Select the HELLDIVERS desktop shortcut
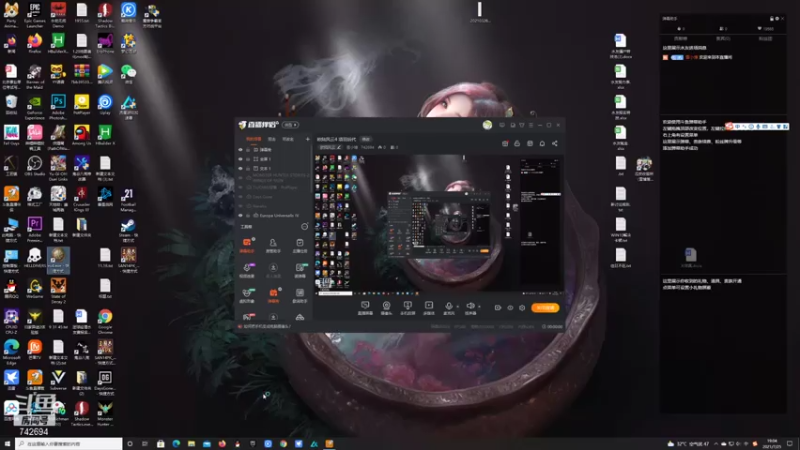The height and width of the screenshot is (450, 800). (35, 258)
